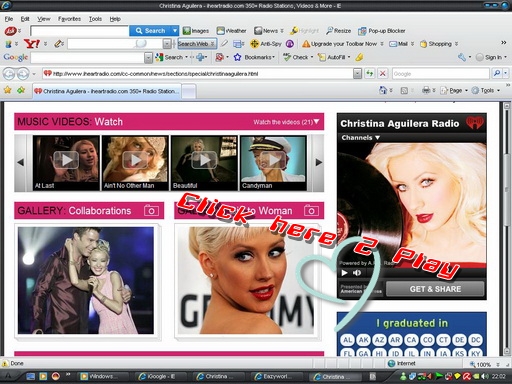Click the Yahoo Search Web button

[x=197, y=44]
